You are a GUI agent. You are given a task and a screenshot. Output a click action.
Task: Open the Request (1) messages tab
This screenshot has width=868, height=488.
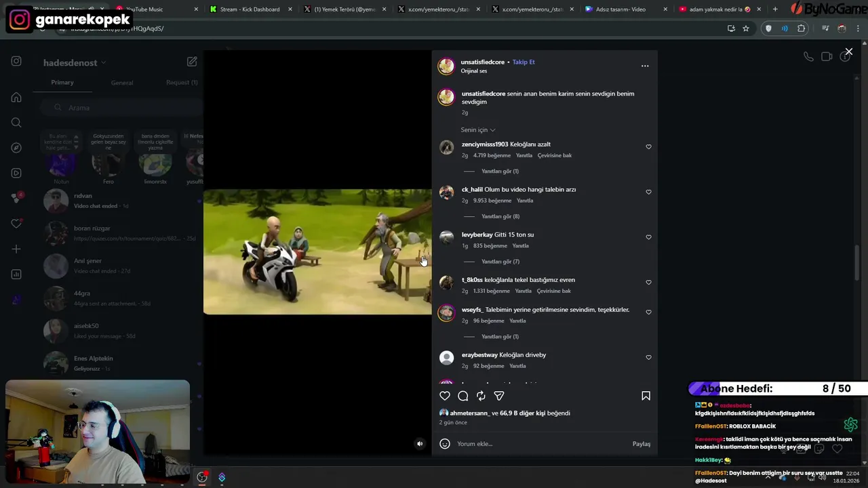point(182,83)
